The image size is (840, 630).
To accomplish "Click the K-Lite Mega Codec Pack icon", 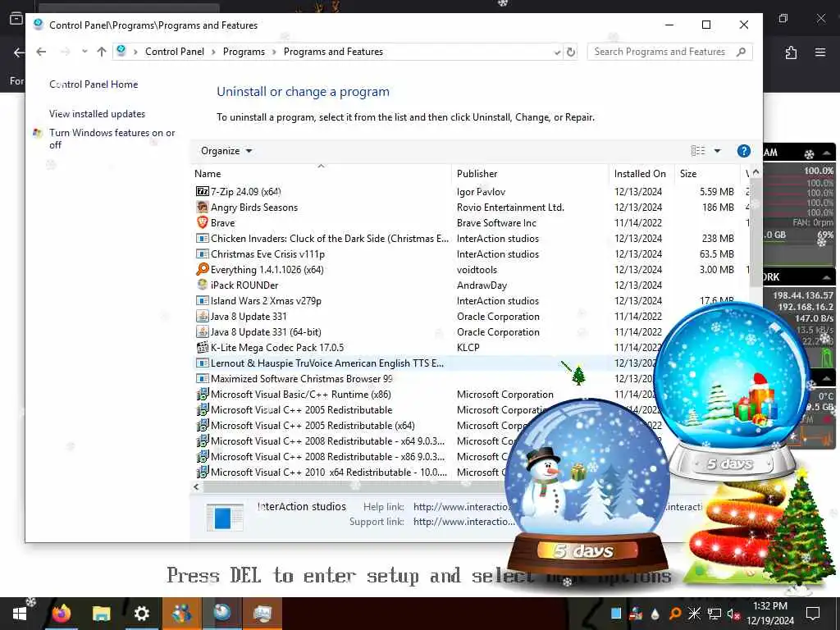I will (202, 347).
